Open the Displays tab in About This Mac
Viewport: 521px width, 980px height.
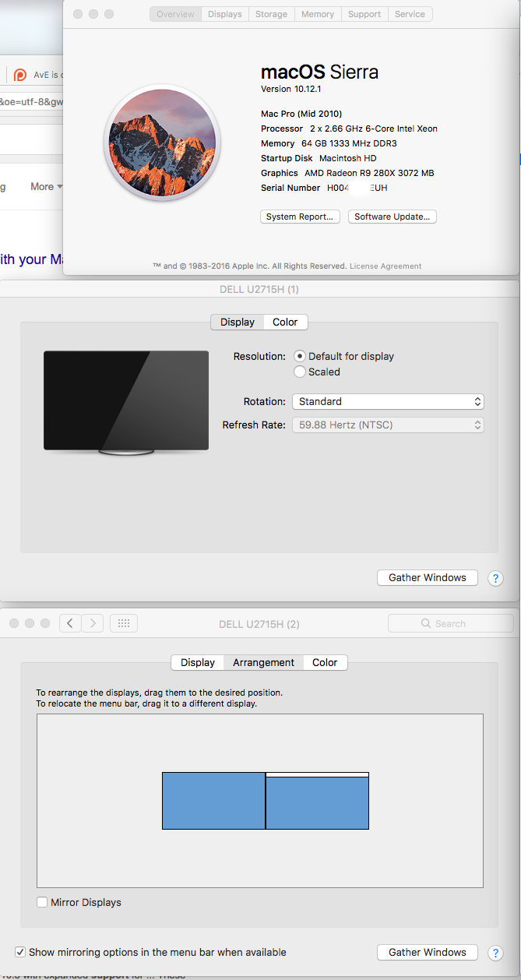tap(225, 14)
